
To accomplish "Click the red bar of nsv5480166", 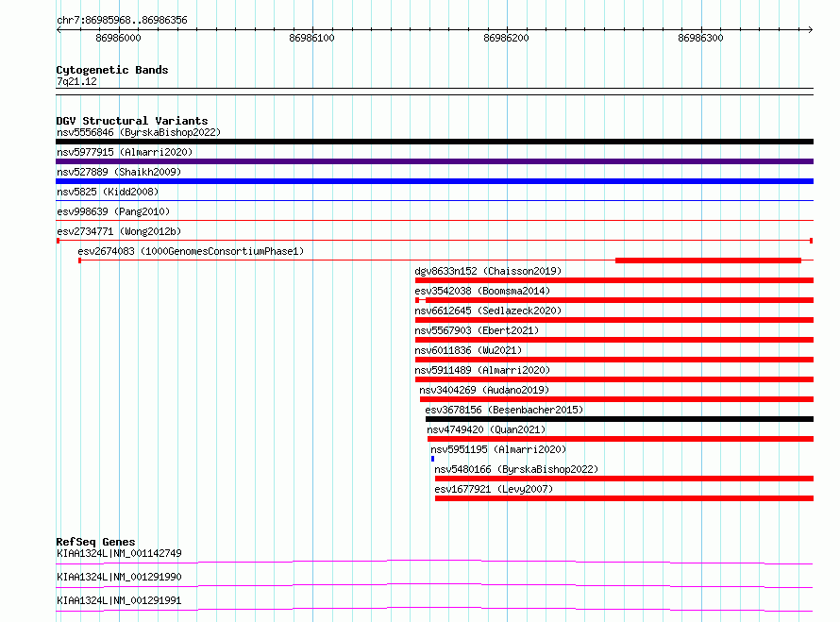I will click(x=624, y=479).
